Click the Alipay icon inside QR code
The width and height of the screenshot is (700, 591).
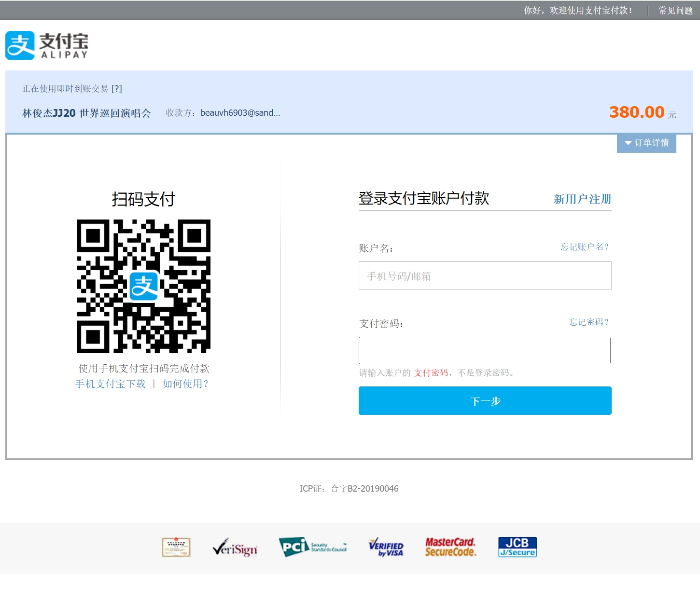144,286
